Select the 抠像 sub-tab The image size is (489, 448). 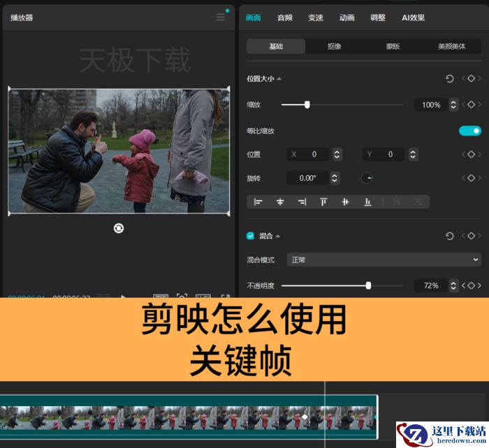coord(335,47)
